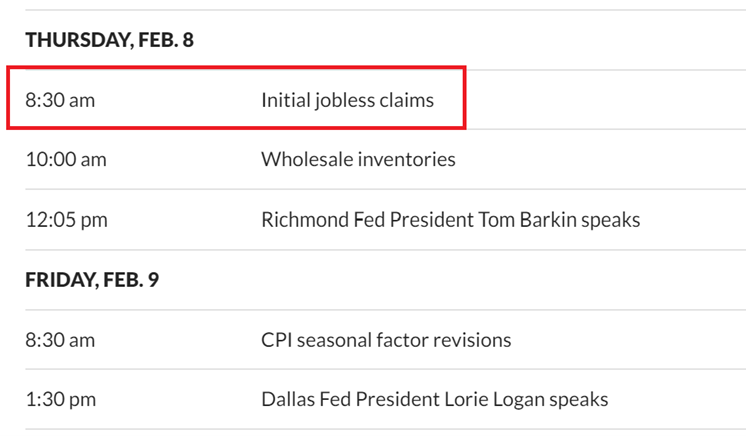
Task: Open Richmond Fed President Tom Barkin speaks entry
Action: point(450,219)
